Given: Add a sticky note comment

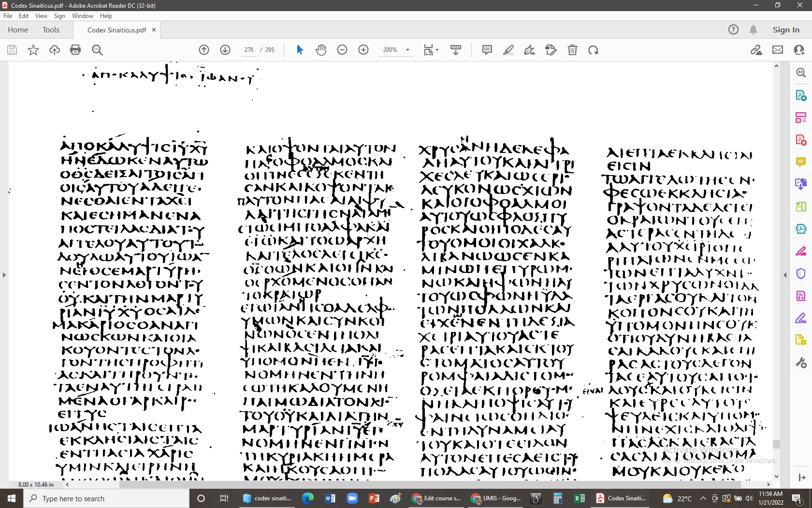Looking at the screenshot, I should tap(487, 50).
